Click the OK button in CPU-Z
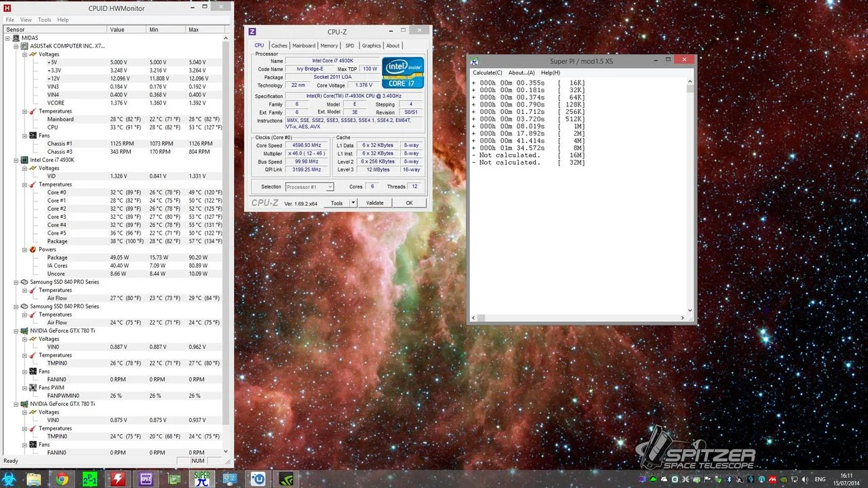 [x=410, y=203]
